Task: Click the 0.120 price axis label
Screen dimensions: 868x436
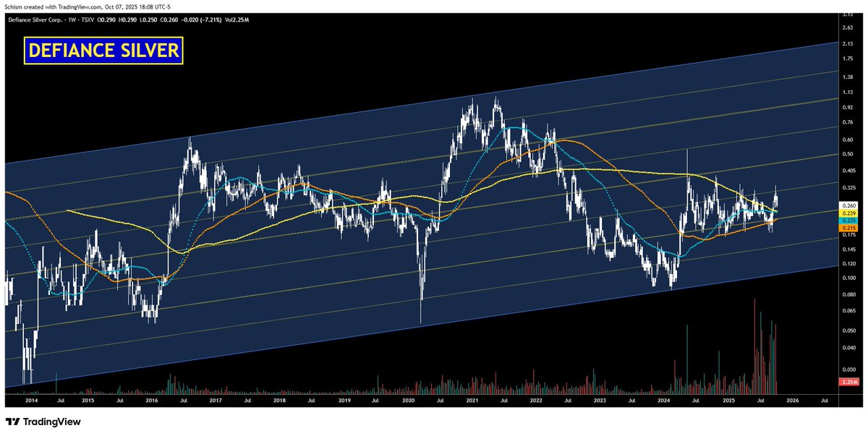Action: (x=849, y=264)
